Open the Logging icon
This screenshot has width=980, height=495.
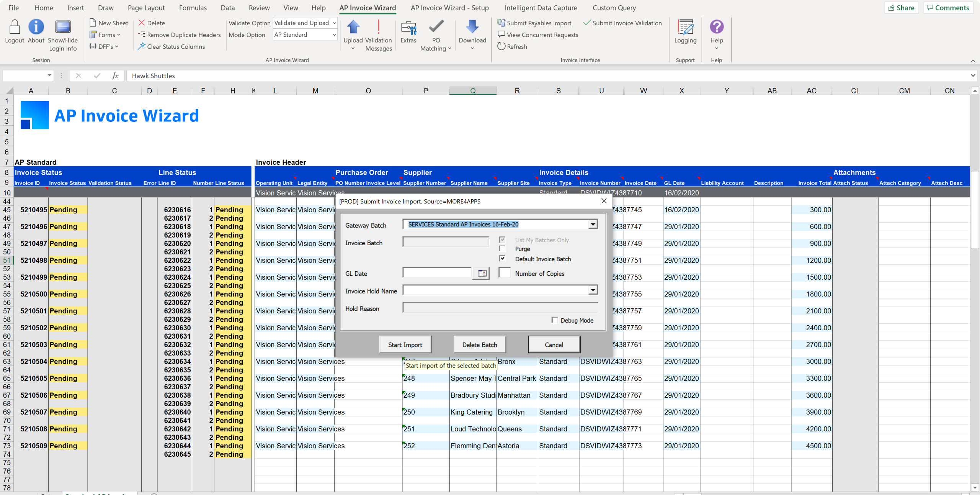685,27
